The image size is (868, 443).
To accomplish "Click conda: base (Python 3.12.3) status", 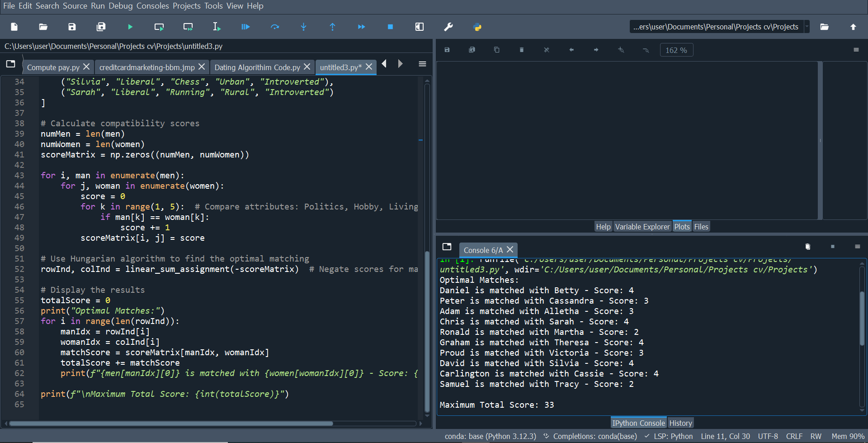I will pyautogui.click(x=490, y=436).
